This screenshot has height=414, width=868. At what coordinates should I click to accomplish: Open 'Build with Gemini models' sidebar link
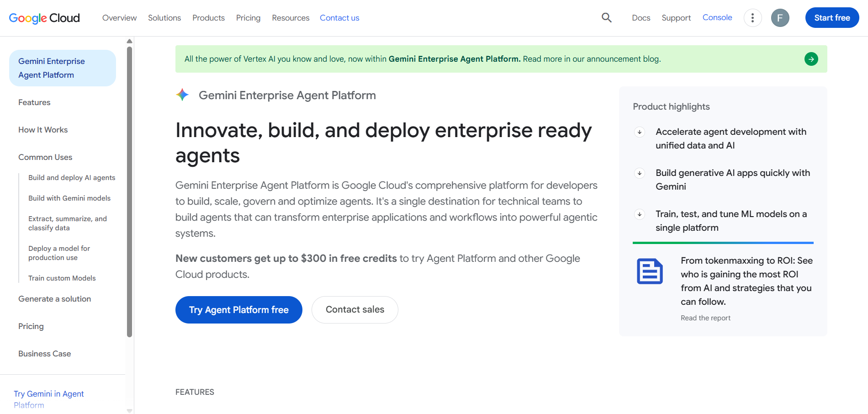coord(69,198)
